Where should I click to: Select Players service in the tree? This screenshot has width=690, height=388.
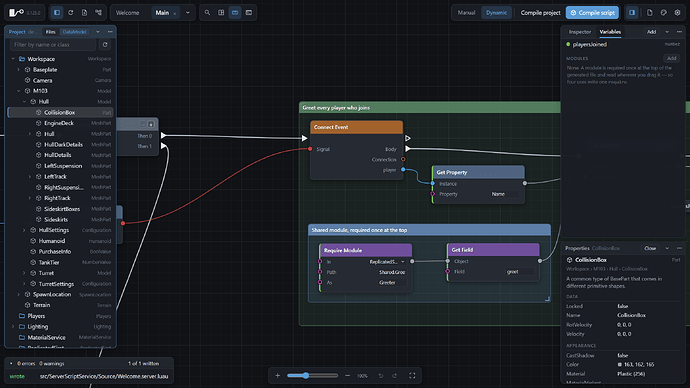pyautogui.click(x=60, y=316)
